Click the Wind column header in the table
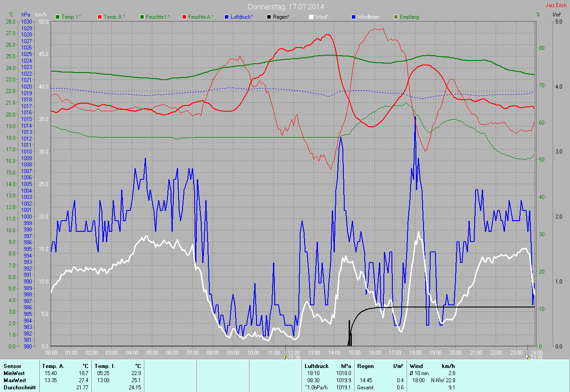This screenshot has width=570, height=392. coord(416,366)
